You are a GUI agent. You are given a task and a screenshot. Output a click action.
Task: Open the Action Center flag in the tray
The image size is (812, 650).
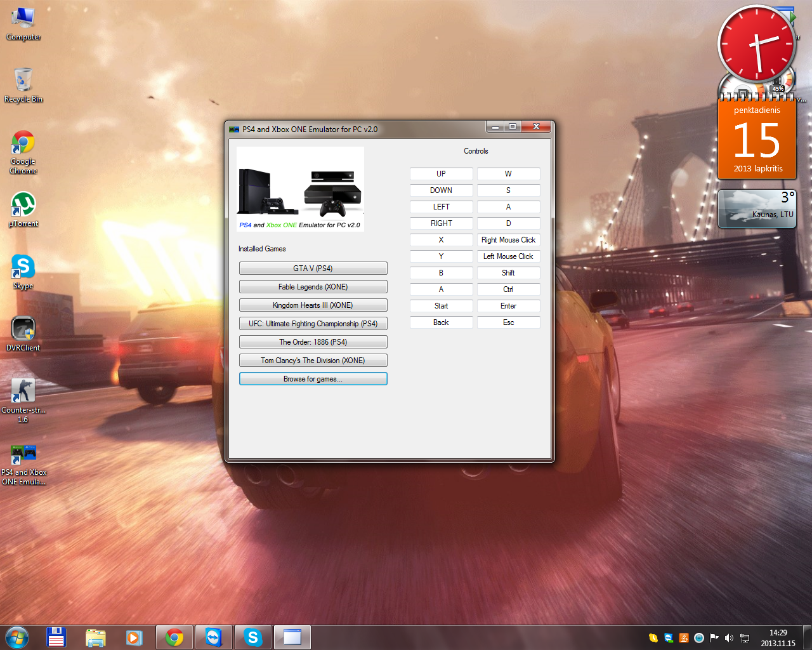(x=713, y=638)
